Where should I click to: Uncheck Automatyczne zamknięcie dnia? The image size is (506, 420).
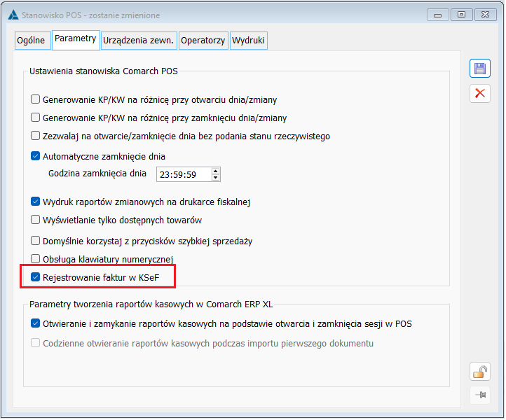(35, 156)
